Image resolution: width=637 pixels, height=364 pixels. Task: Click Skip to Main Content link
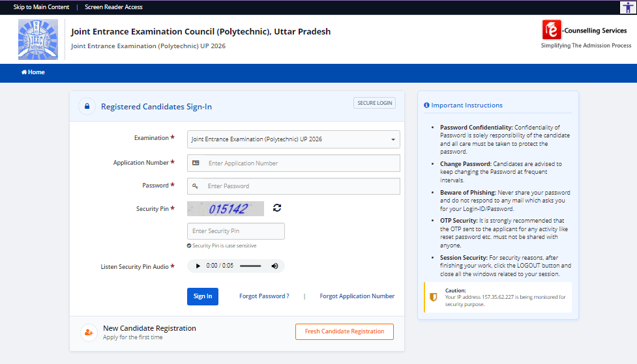click(x=40, y=7)
